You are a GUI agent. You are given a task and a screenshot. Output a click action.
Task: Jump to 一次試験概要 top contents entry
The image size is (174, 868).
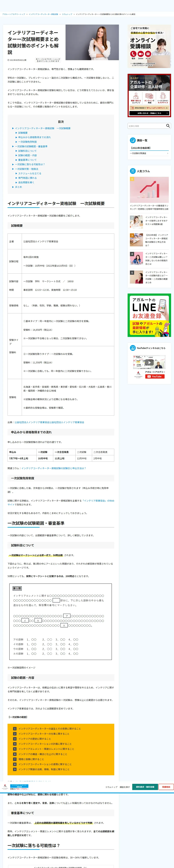43,128
